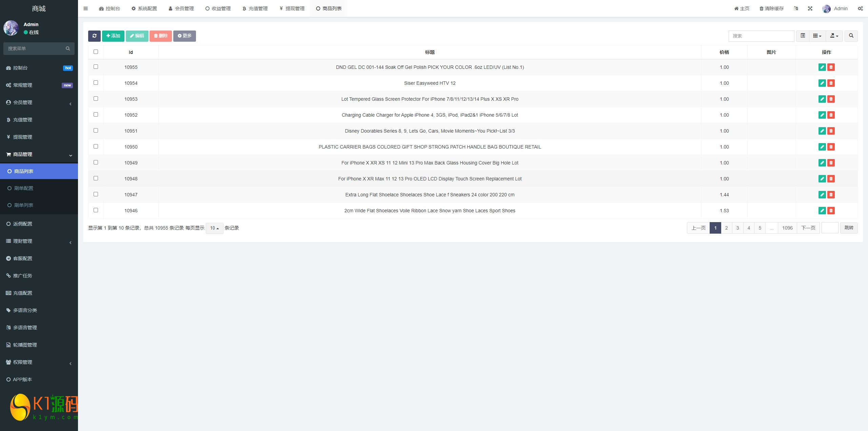
Task: Click the red delete icon for product 10950
Action: coord(831,147)
